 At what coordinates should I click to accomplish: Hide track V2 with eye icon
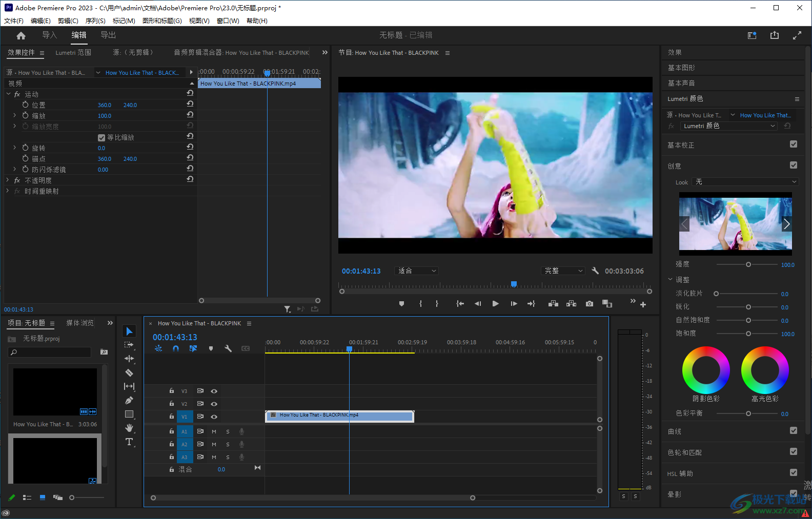click(214, 404)
